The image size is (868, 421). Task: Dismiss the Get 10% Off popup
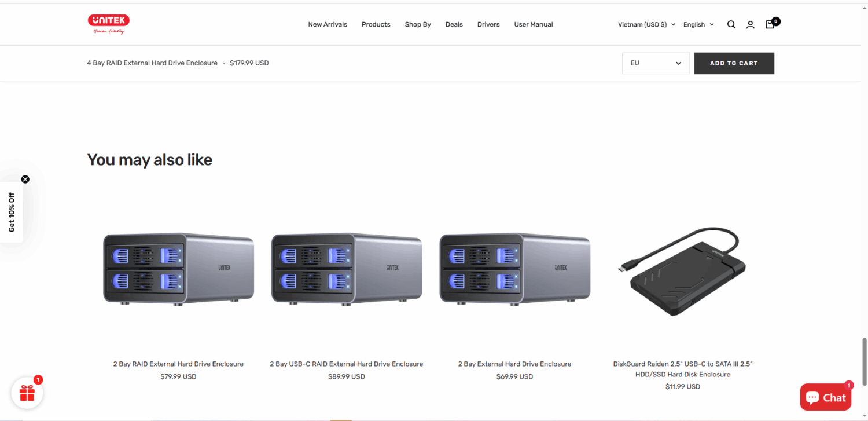click(x=25, y=179)
